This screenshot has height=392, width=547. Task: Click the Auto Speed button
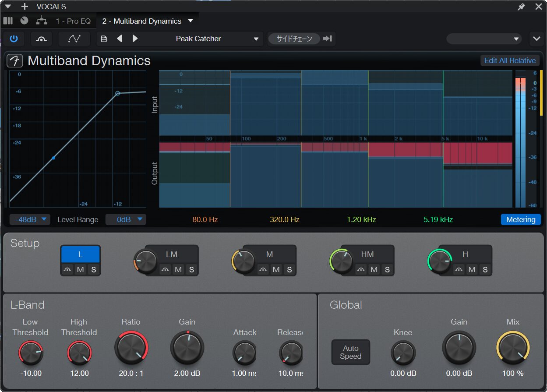350,352
